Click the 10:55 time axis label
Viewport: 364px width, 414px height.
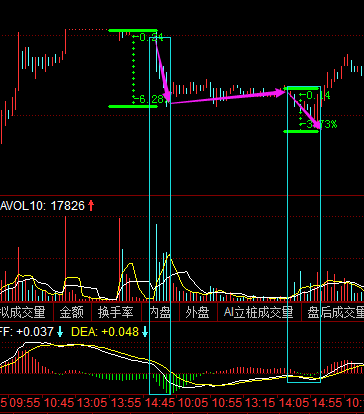pyautogui.click(x=227, y=403)
